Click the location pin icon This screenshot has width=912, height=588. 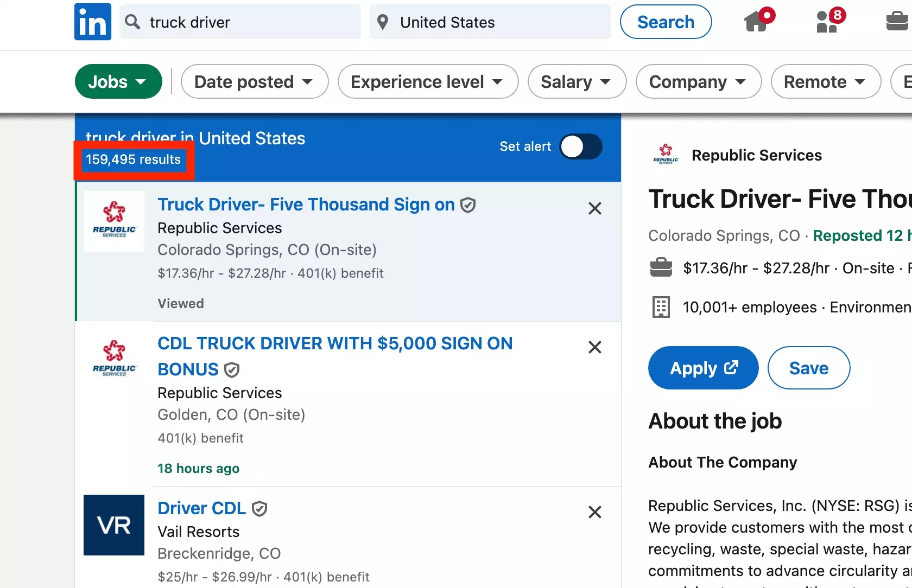click(x=383, y=22)
